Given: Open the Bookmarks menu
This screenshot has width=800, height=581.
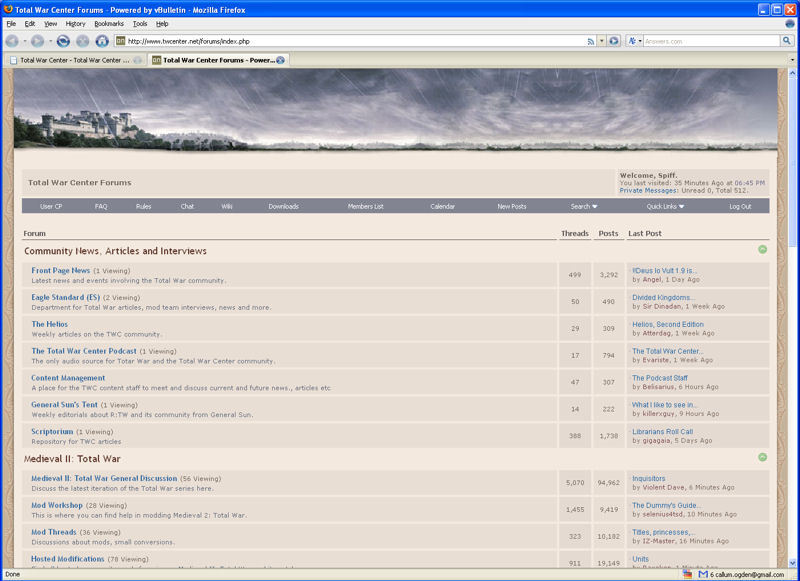Looking at the screenshot, I should [109, 23].
